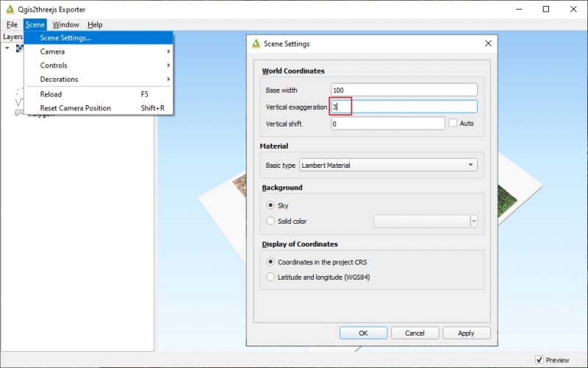This screenshot has width=588, height=368.
Task: Open the Decorations submenu
Action: point(98,79)
